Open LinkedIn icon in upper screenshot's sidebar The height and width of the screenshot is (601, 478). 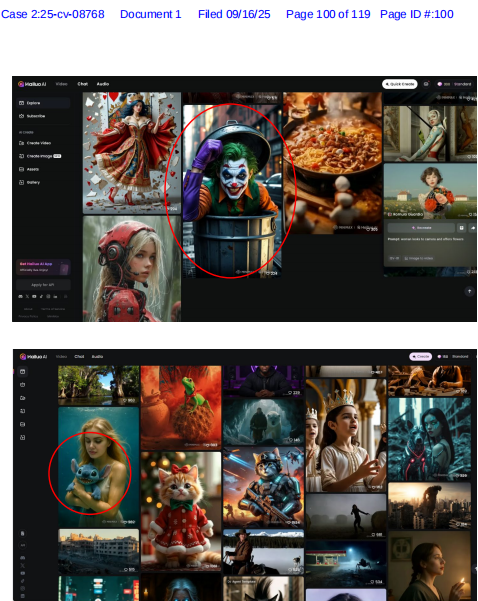[55, 296]
